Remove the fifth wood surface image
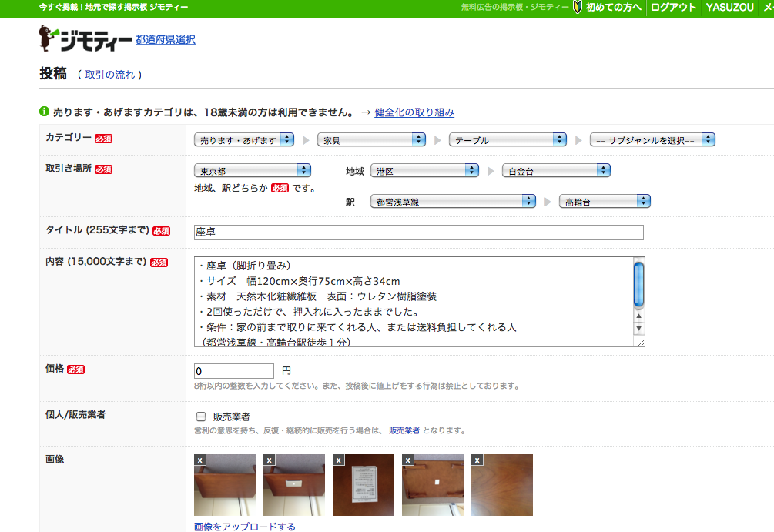 477,460
